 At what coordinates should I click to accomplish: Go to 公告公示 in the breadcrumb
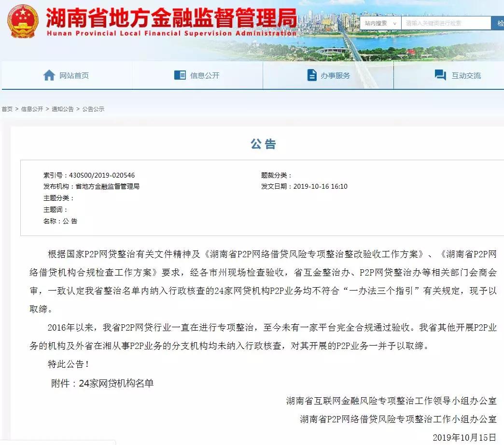point(93,109)
